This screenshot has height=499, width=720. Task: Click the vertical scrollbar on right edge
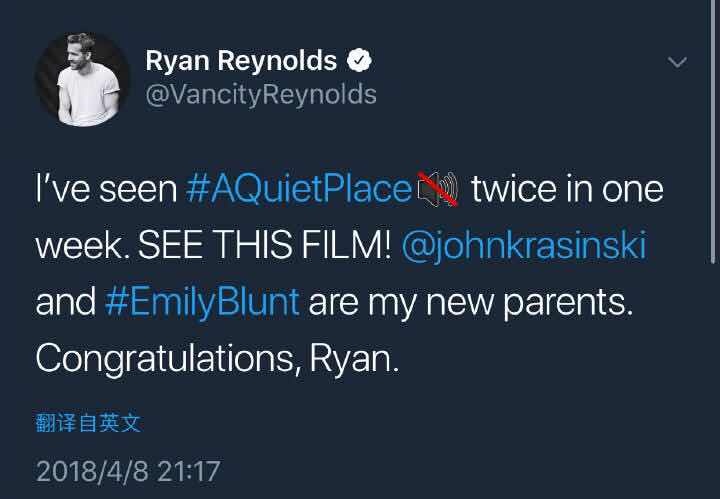point(713,132)
